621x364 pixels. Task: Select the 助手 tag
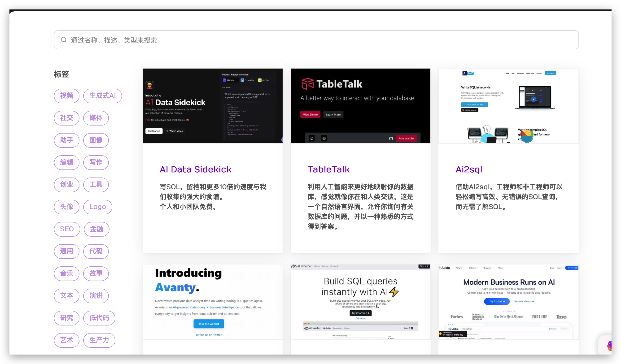[66, 140]
